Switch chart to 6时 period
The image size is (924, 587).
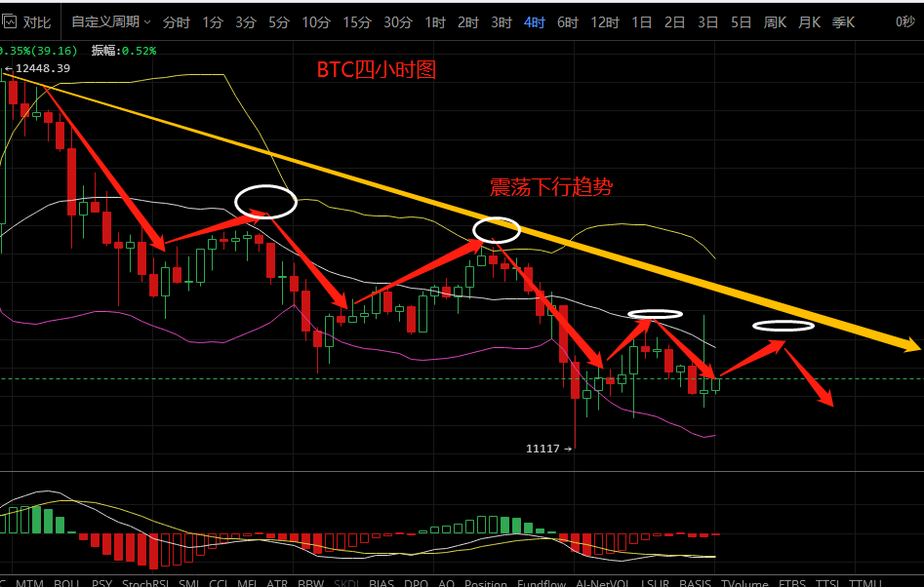(x=568, y=22)
